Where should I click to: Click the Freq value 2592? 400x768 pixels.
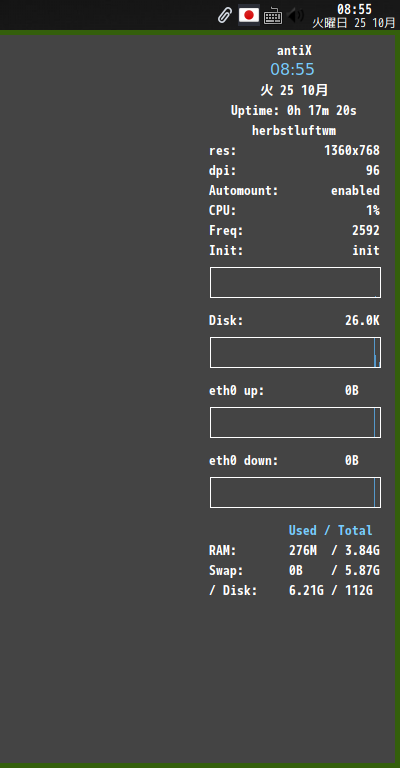pyautogui.click(x=366, y=231)
